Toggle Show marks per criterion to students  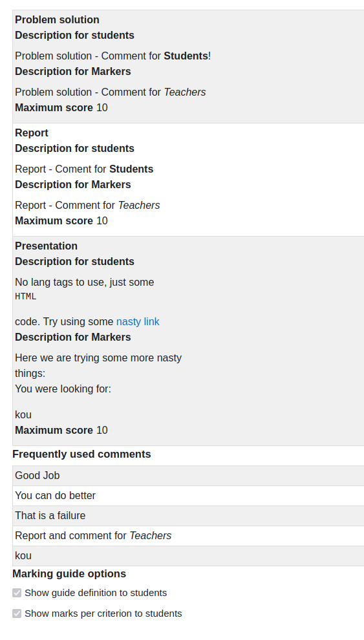point(17,613)
